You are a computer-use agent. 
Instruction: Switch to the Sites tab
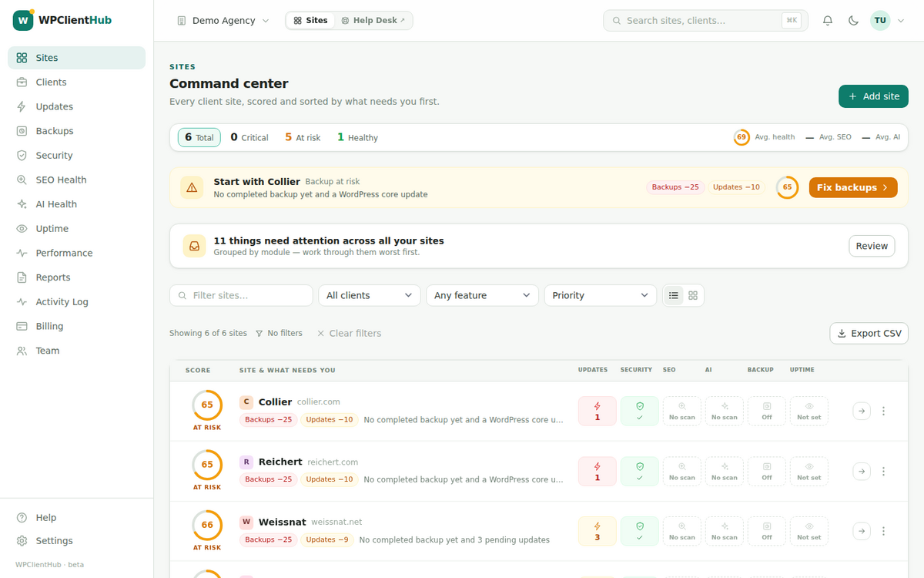coord(311,21)
